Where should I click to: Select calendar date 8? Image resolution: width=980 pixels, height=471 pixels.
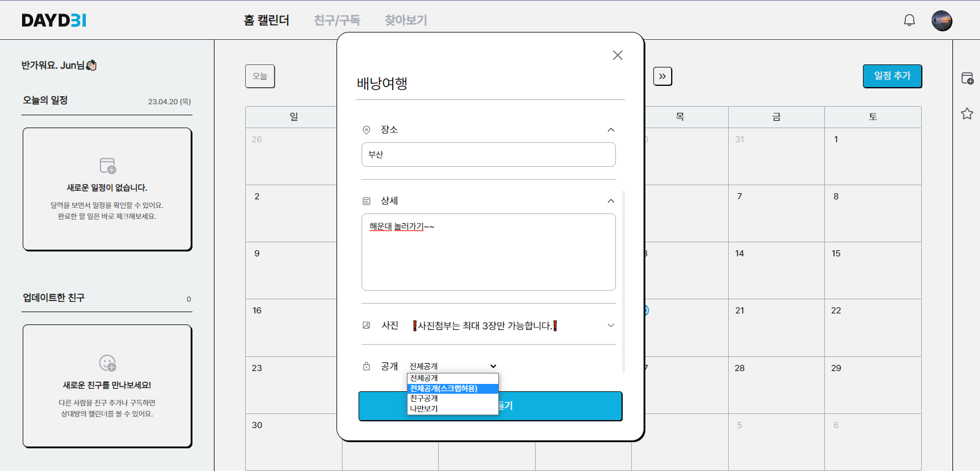point(836,196)
